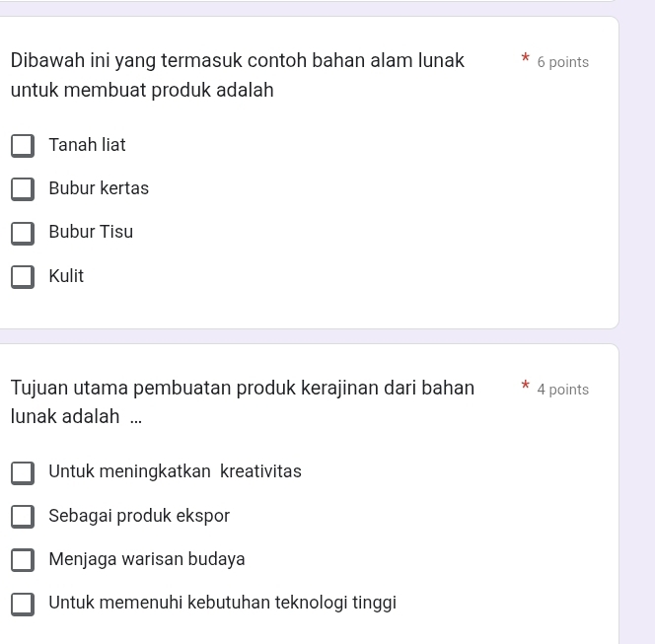Click the Bubur Tisu option label
655x644 pixels.
(x=91, y=232)
